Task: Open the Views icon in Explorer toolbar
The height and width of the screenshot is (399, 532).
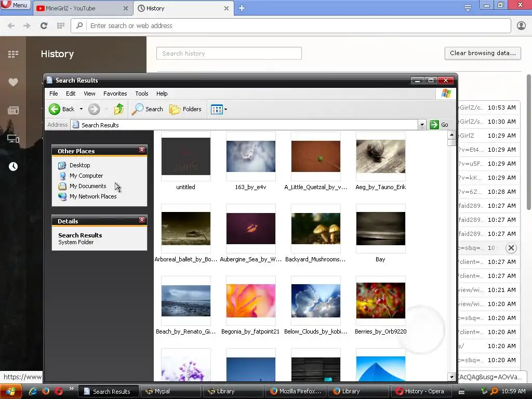Action: pos(217,109)
